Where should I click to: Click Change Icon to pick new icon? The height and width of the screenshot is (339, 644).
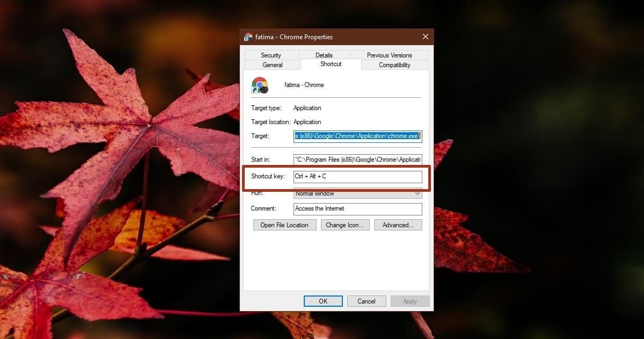(x=345, y=225)
